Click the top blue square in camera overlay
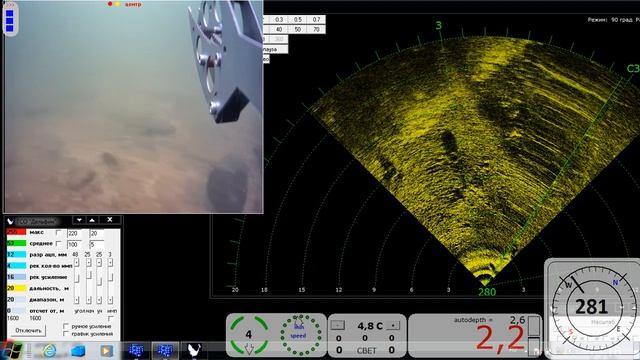Viewport: 640px width, 360px height. click(x=10, y=13)
